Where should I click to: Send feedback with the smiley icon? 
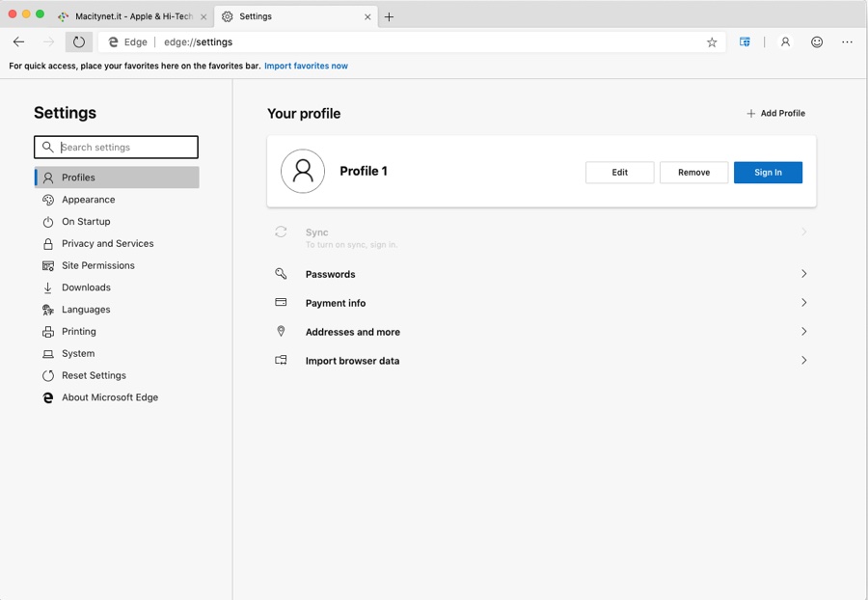817,42
